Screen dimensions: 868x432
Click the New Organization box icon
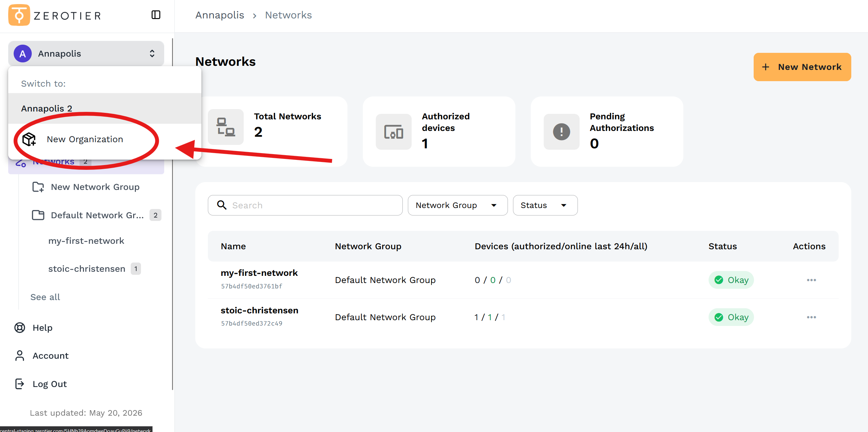point(29,139)
